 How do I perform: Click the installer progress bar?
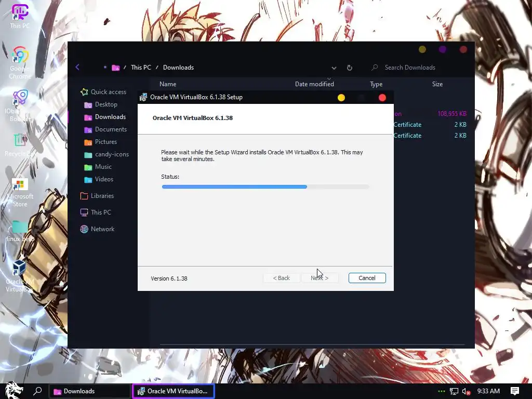click(265, 187)
